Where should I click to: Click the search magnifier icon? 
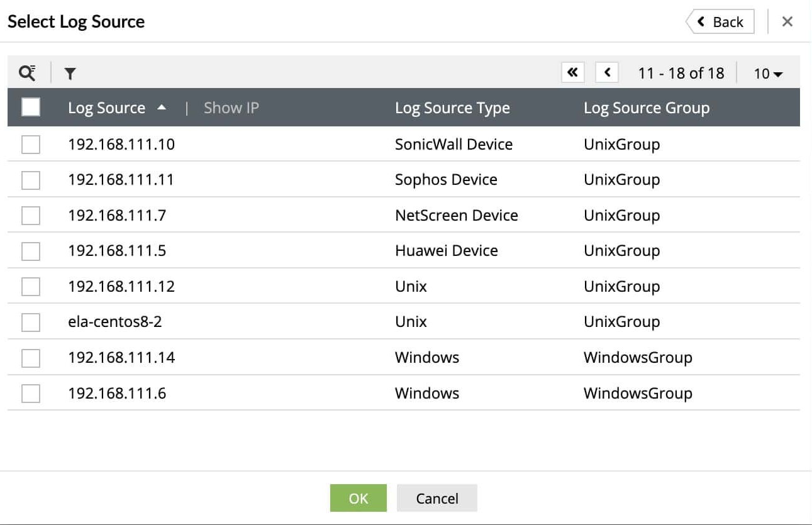[x=26, y=73]
